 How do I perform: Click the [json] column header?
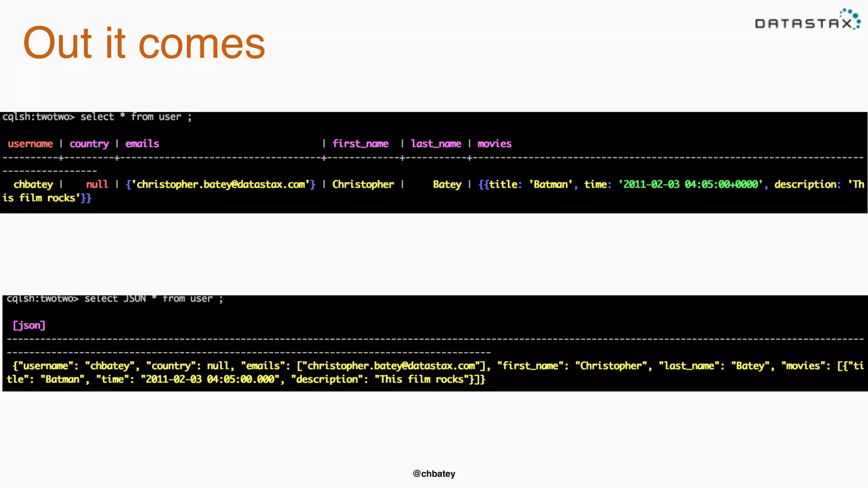click(x=29, y=325)
